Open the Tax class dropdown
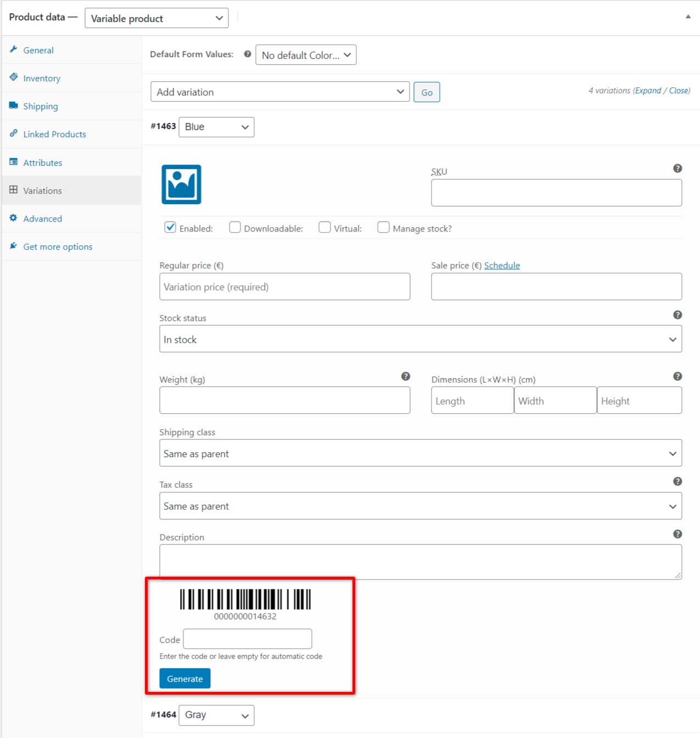 pyautogui.click(x=421, y=506)
